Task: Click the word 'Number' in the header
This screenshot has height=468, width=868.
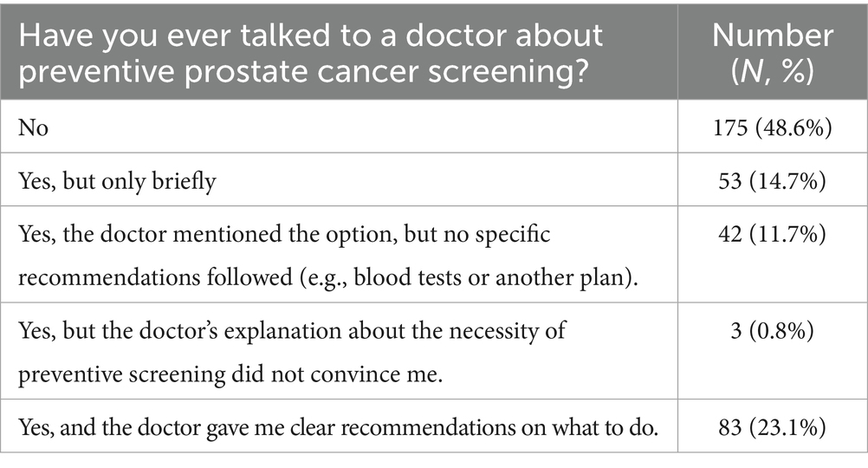Action: pos(772,36)
